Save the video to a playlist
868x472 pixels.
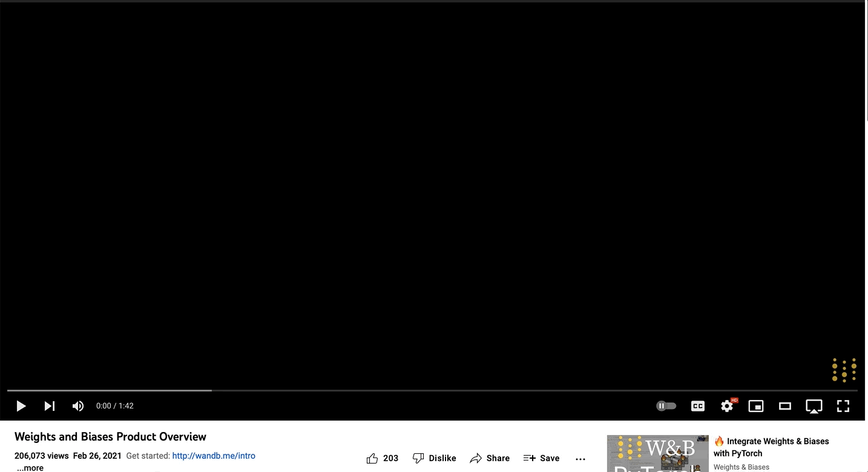point(541,458)
